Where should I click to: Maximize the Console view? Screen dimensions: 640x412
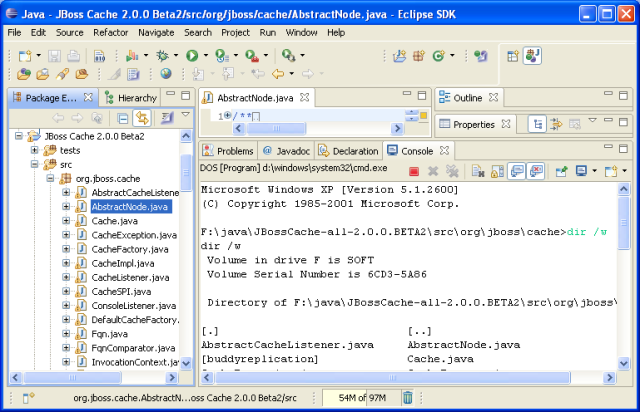tap(623, 149)
